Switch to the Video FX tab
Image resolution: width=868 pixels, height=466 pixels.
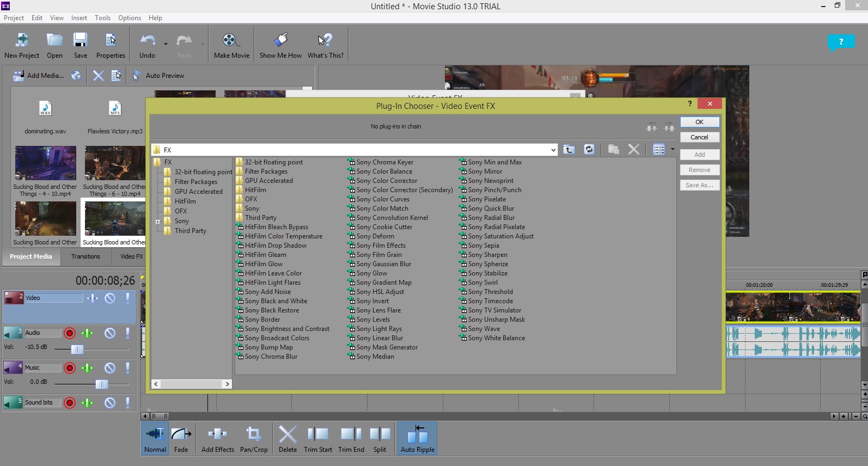pos(131,256)
